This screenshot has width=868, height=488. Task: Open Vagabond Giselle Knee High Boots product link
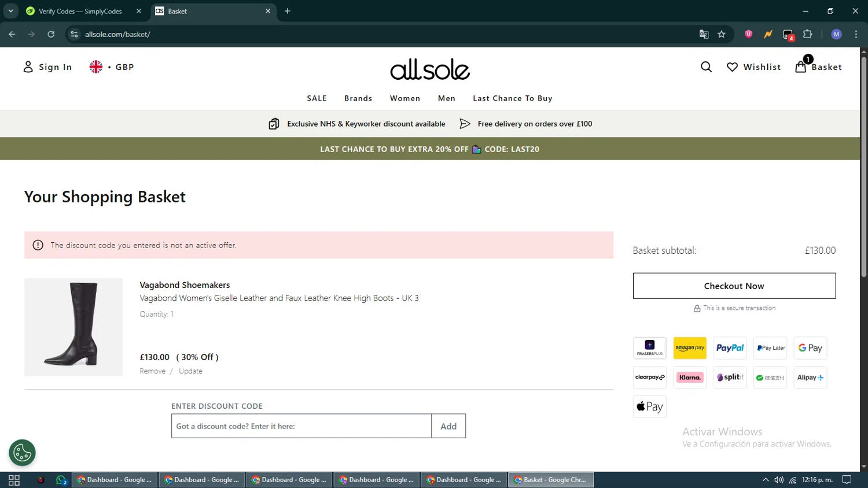[x=279, y=298]
